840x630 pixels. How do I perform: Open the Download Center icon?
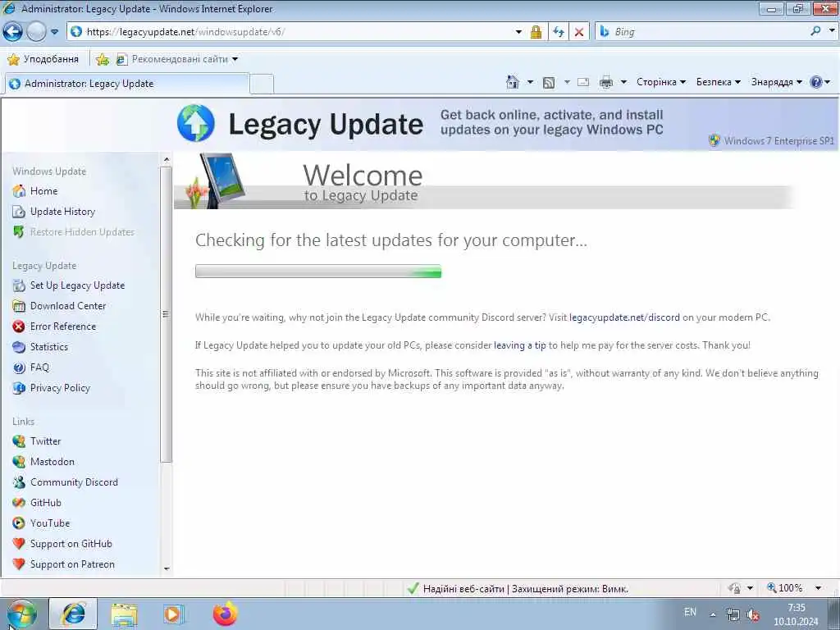[x=19, y=306]
